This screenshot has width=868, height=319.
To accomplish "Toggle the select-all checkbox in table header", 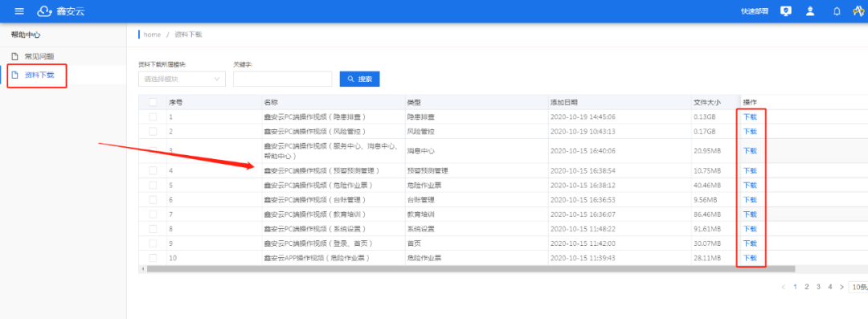I will pyautogui.click(x=153, y=102).
